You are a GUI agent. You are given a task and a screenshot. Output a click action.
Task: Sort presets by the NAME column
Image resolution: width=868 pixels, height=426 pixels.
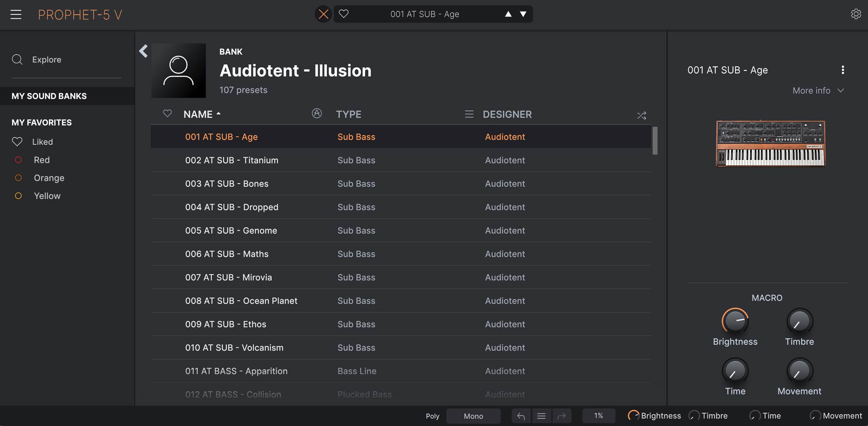click(x=198, y=114)
